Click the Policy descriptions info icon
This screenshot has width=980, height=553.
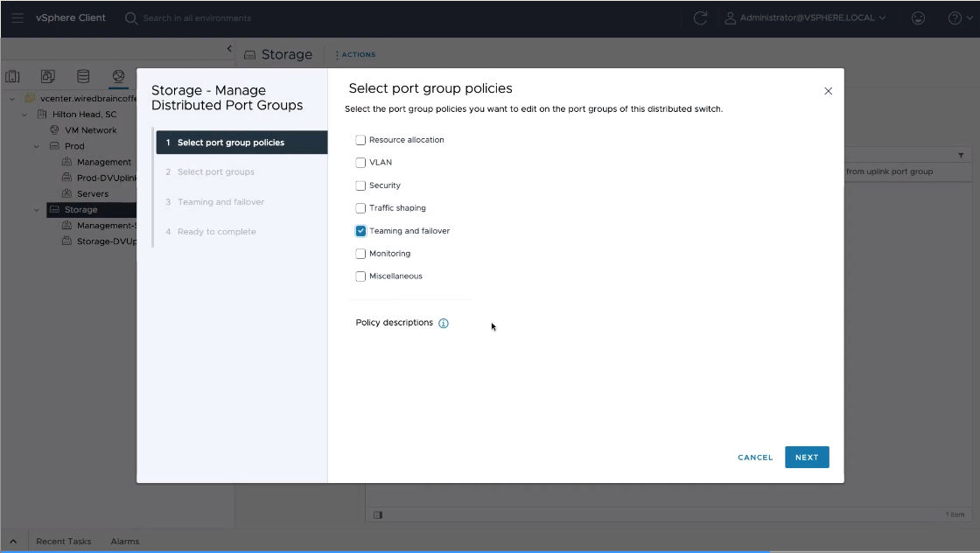point(443,323)
